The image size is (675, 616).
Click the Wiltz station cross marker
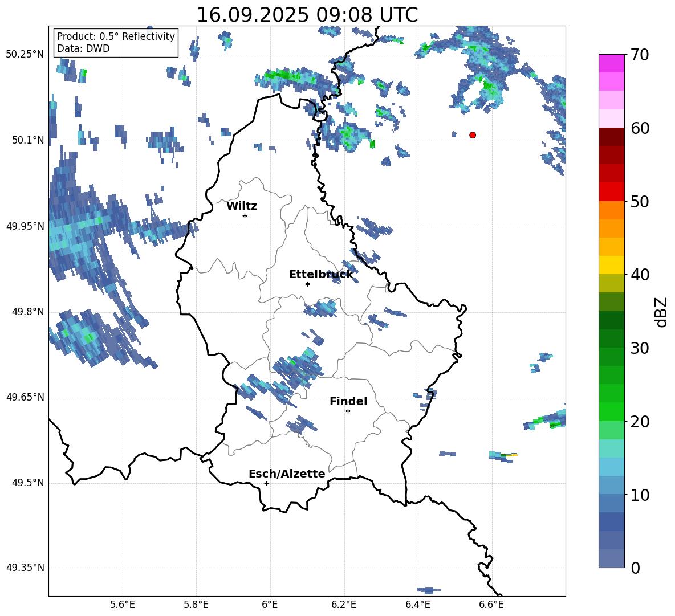[245, 215]
